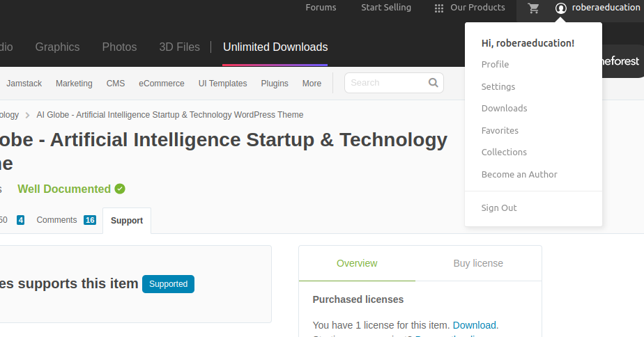This screenshot has width=644, height=337.
Task: Click the green Well Documented checkmark icon
Action: 119,189
